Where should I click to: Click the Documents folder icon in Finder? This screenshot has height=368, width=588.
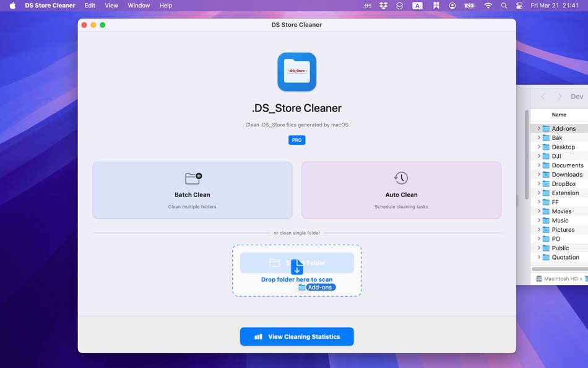point(546,165)
